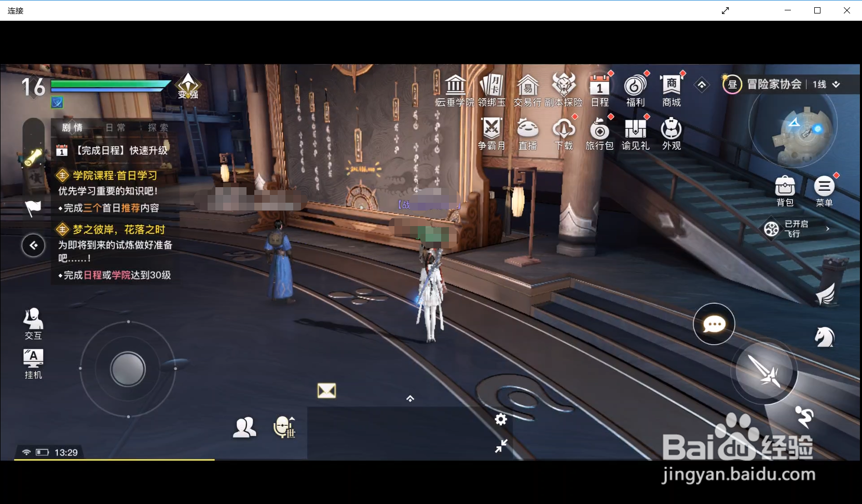
Task: Open the 1线 line selection dropdown
Action: [826, 84]
